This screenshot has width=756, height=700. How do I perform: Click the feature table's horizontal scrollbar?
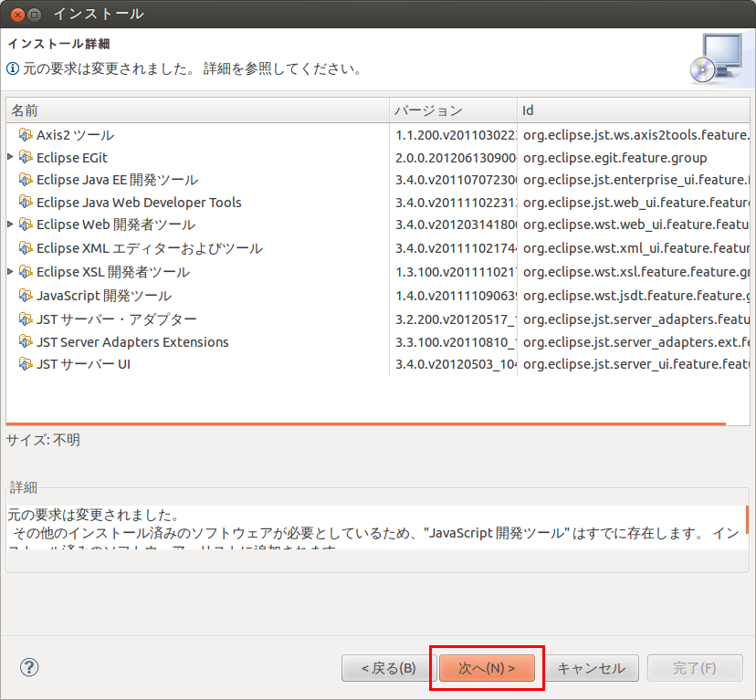(x=366, y=423)
